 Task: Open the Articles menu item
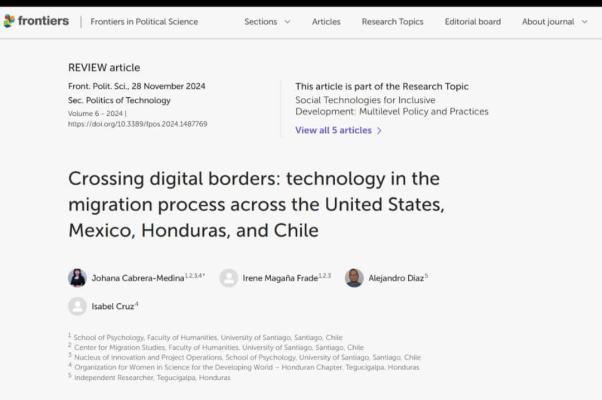pyautogui.click(x=326, y=21)
